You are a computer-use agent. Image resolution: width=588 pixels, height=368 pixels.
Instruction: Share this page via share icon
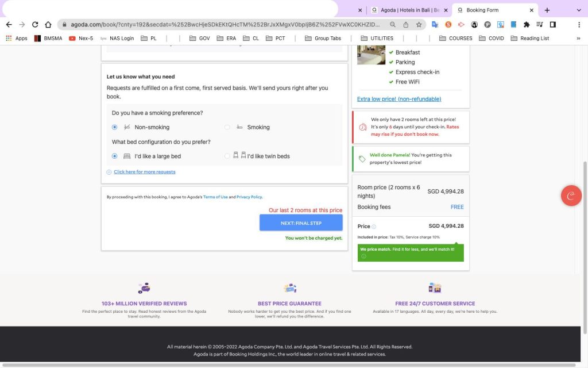[x=406, y=24]
